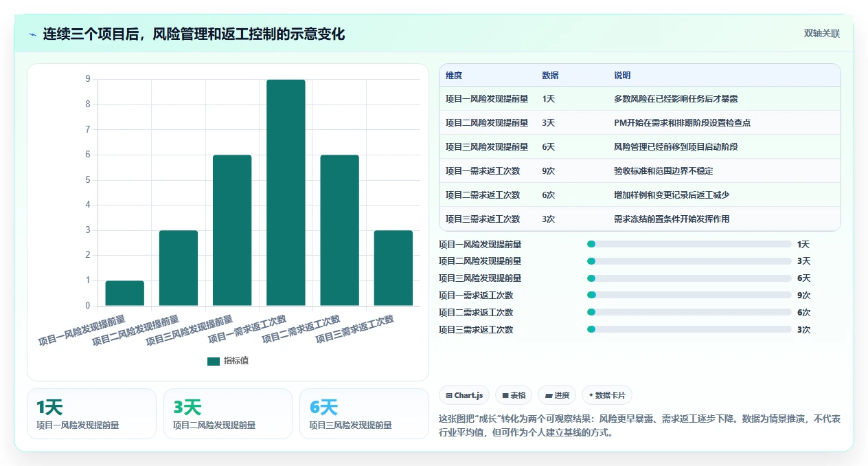Click the 项目二风险发现提前量 progress bar (3天)

click(x=689, y=261)
